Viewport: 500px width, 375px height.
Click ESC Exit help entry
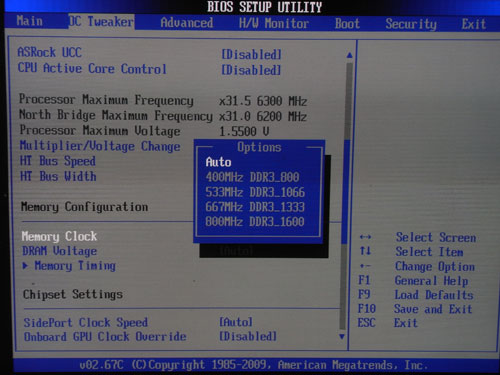388,323
